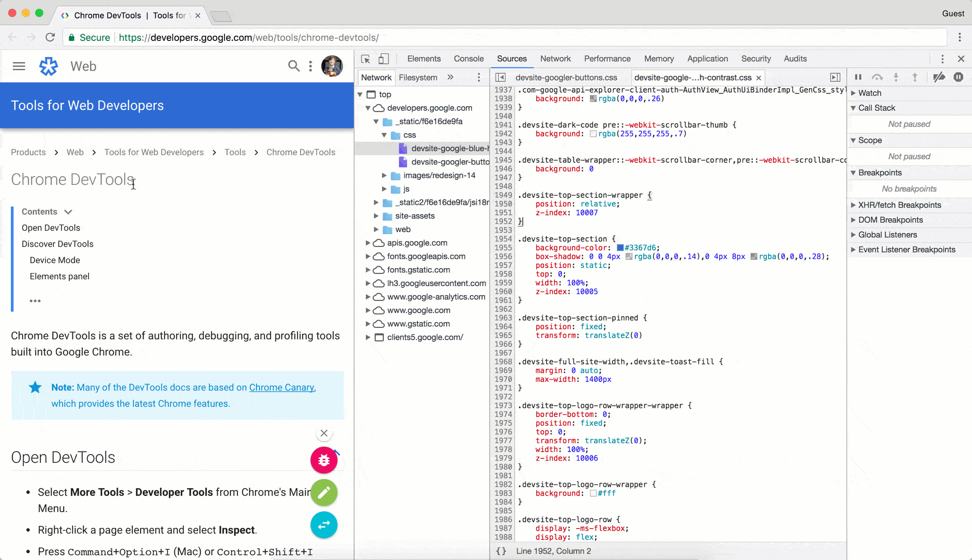Click the Elements panel tab
The height and width of the screenshot is (560, 972).
tap(424, 59)
